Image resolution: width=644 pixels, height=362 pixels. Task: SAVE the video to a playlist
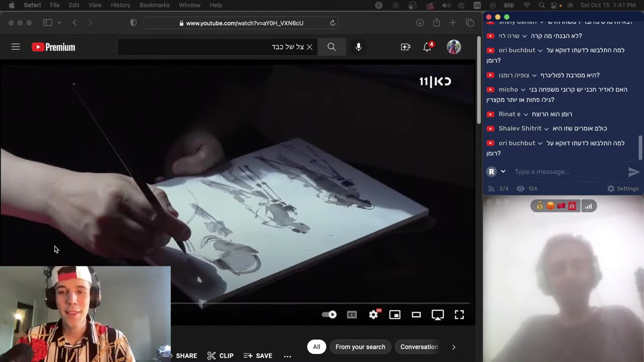258,355
